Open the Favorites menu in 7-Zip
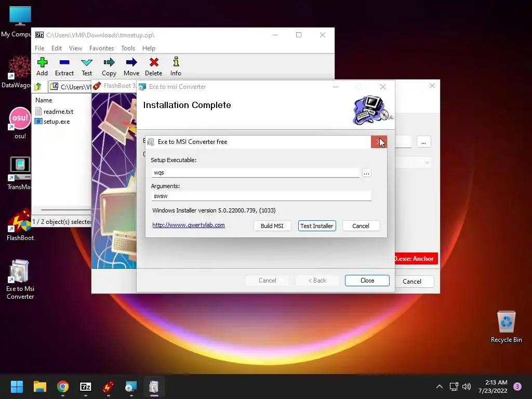The width and height of the screenshot is (532, 399). coord(101,48)
